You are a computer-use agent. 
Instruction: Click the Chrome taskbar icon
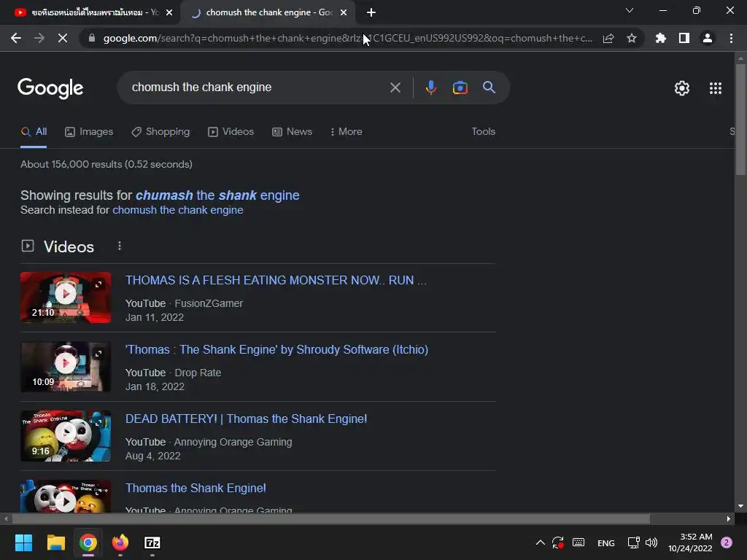pos(88,542)
